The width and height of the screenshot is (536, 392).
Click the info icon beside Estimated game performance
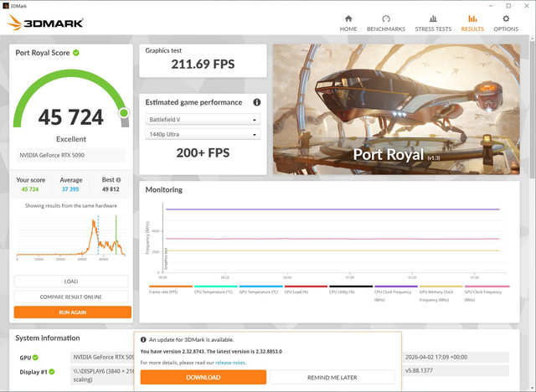257,102
